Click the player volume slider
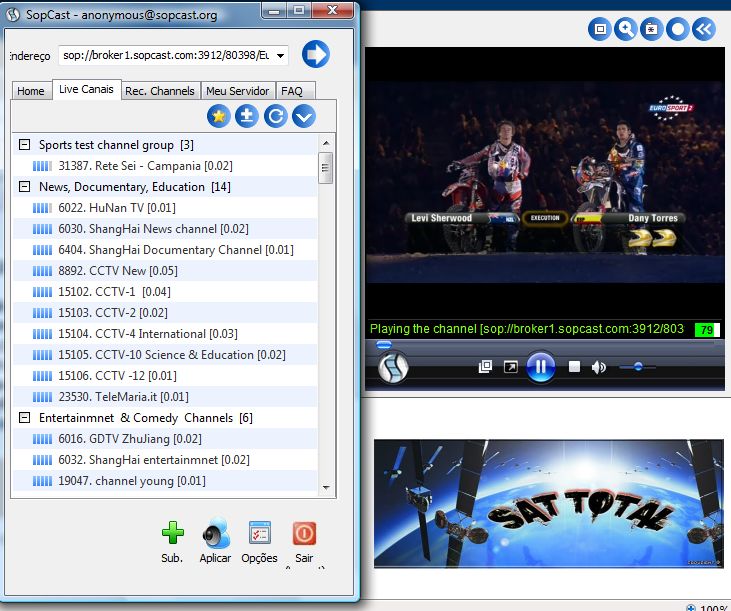731x611 pixels. click(x=637, y=367)
